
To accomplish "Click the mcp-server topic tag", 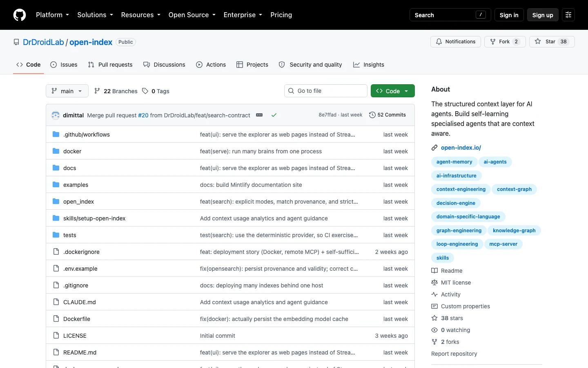I will click(503, 244).
